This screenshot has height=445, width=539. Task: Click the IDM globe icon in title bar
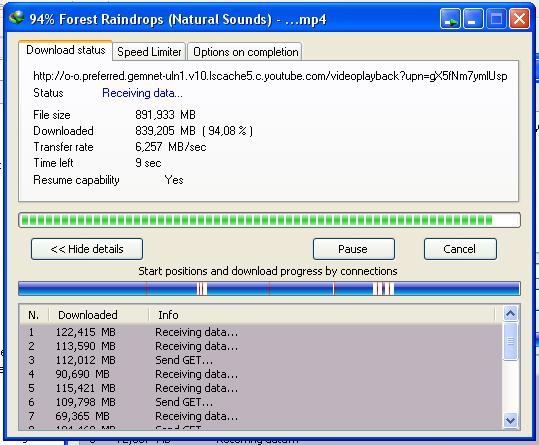pyautogui.click(x=16, y=18)
